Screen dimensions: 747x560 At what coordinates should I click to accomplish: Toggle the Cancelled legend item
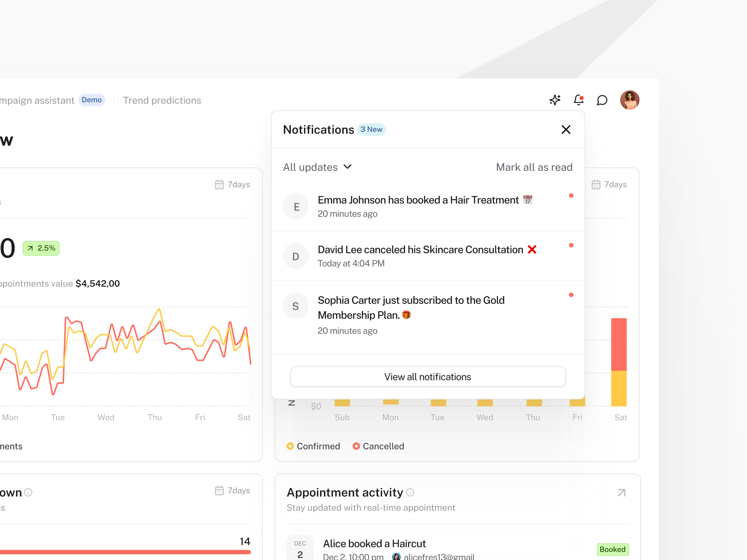[x=378, y=446]
